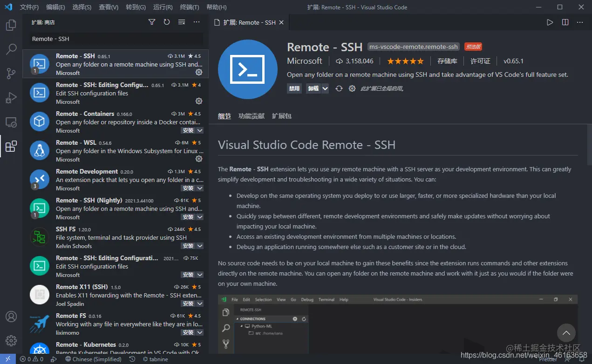Select the Extensions view icon
The image size is (592, 364).
click(11, 146)
